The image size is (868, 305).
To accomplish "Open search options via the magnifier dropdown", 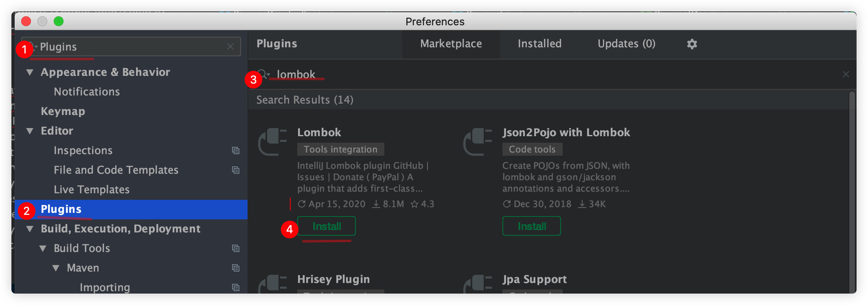I will coord(265,74).
